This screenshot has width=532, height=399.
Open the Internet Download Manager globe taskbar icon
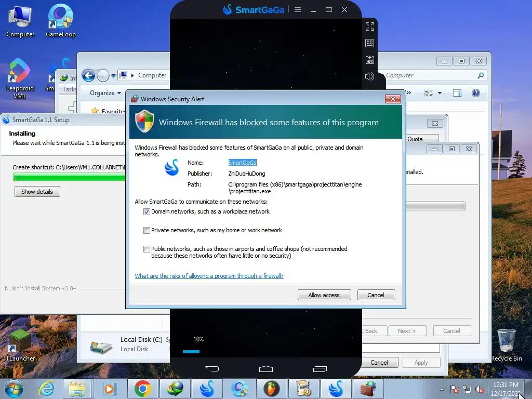click(x=175, y=389)
